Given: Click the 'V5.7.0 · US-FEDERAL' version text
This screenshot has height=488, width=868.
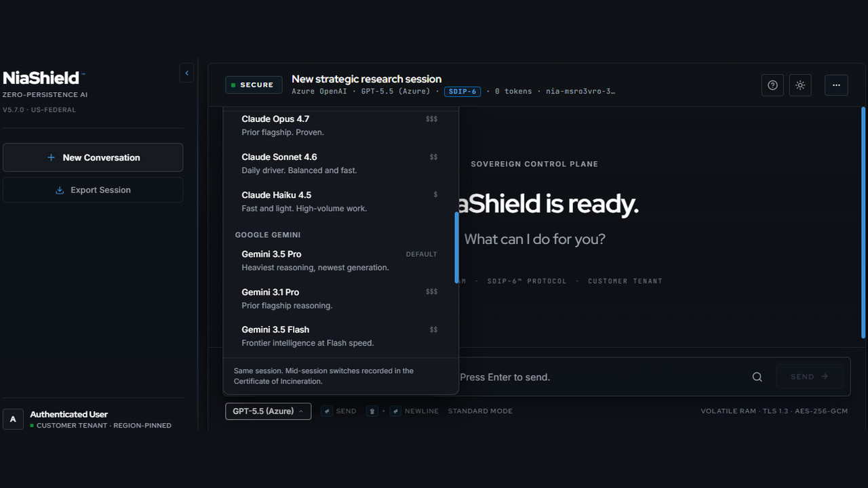Looking at the screenshot, I should coord(39,110).
